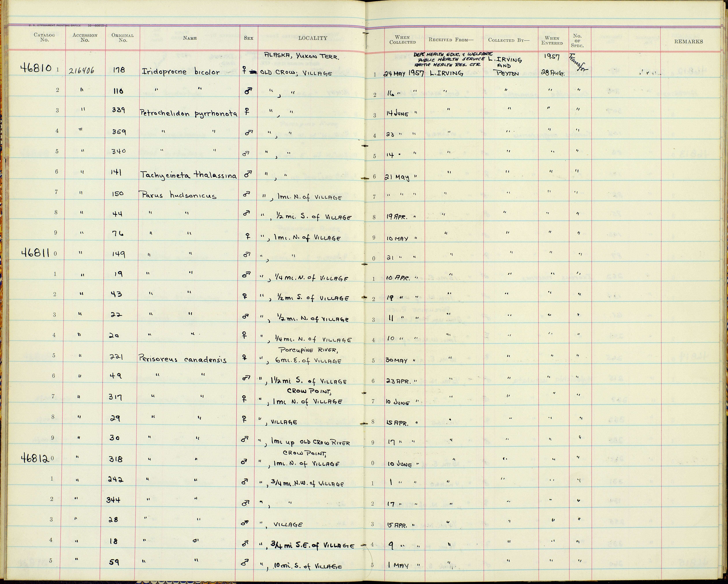Viewport: 728px width, 584px height.
Task: Click the LOCALITY column header
Action: click(313, 38)
